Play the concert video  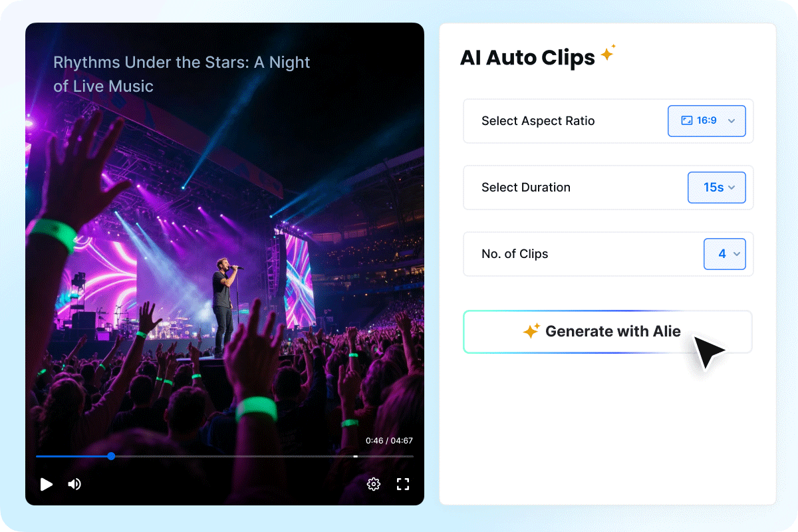(x=46, y=484)
